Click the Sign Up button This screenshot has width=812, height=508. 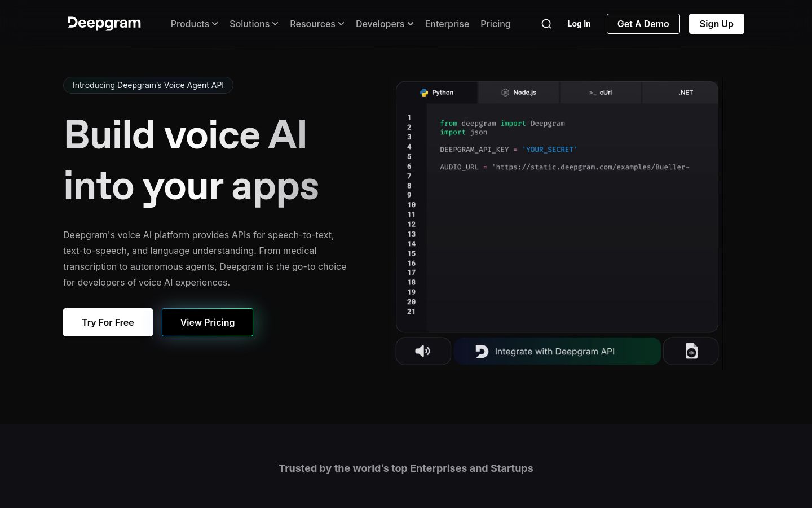pos(717,24)
